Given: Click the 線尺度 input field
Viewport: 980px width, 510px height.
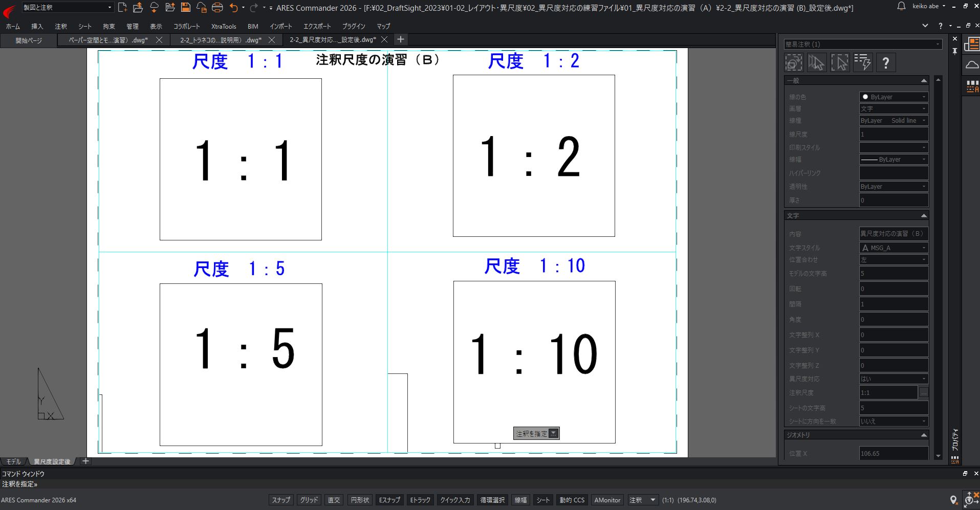Looking at the screenshot, I should pos(893,135).
